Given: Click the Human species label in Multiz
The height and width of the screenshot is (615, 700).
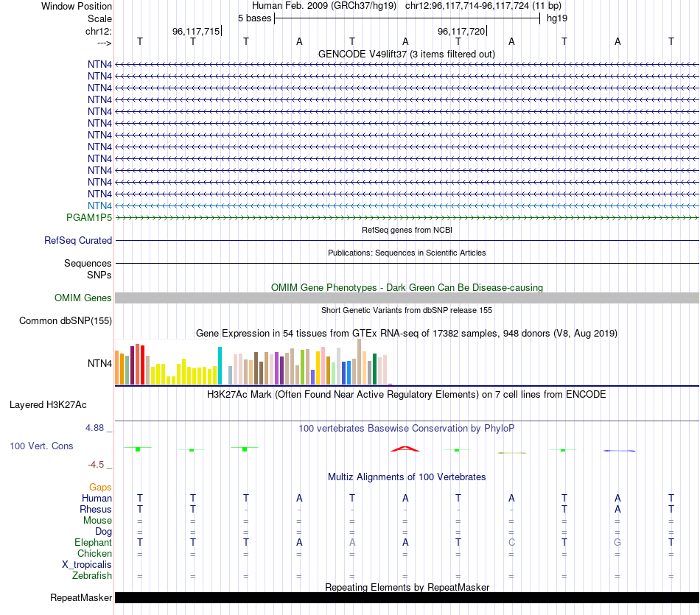Looking at the screenshot, I should [97, 498].
